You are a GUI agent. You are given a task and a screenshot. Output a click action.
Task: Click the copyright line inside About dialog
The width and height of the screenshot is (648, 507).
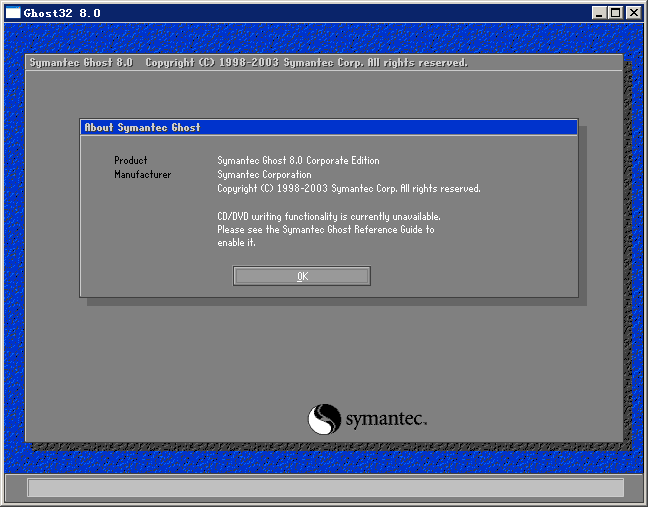pos(349,188)
